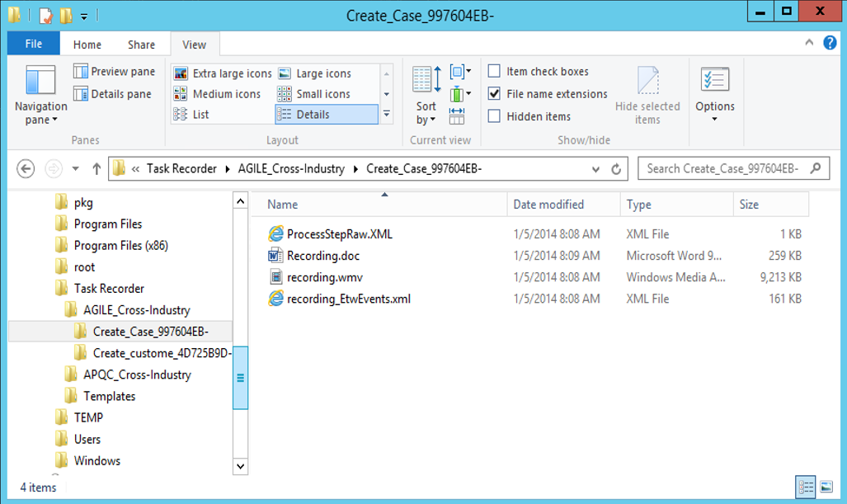Toggle the Hidden items checkbox
The height and width of the screenshot is (504, 847).
(x=494, y=116)
